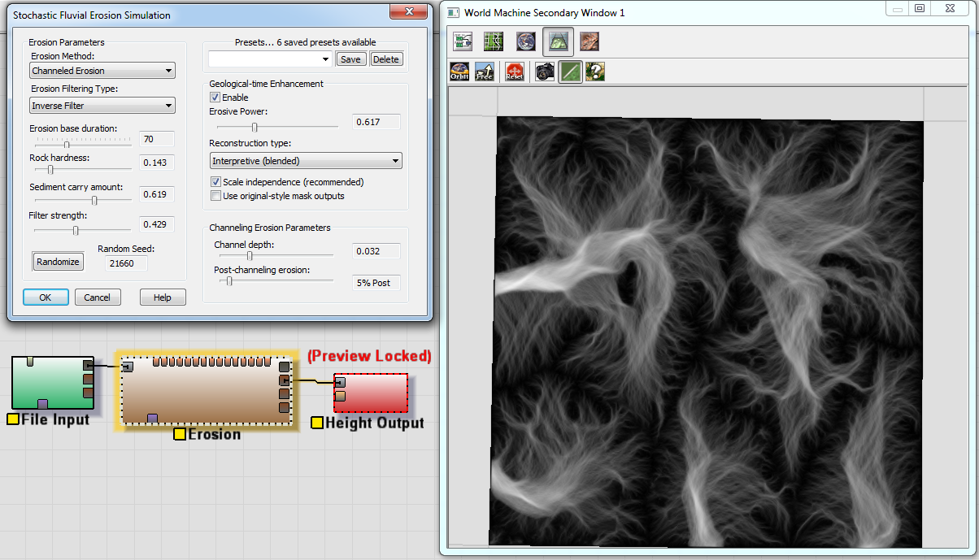Screen dimensions: 979x560
Task: Click the terrain heightmap preview image
Action: pyautogui.click(x=706, y=332)
